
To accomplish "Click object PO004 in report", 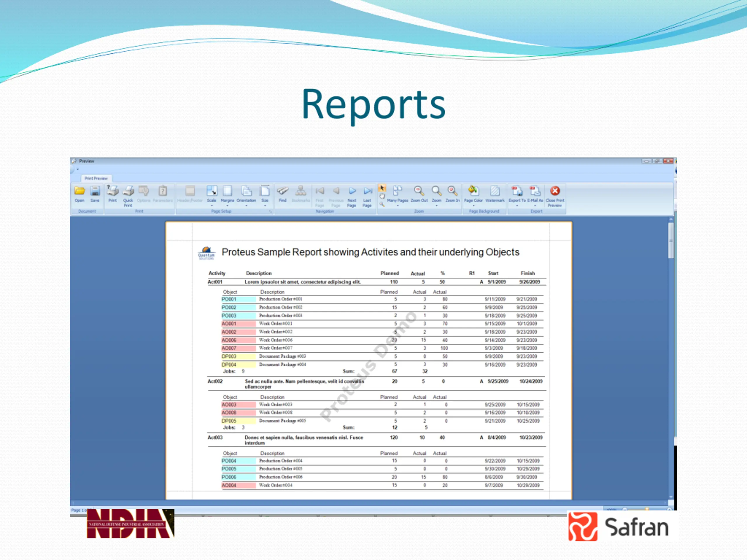I will (229, 461).
